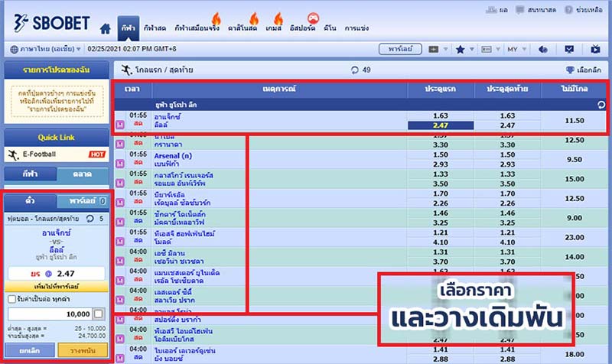
Task: Click the วางพนัน place bet button
Action: pyautogui.click(x=83, y=350)
